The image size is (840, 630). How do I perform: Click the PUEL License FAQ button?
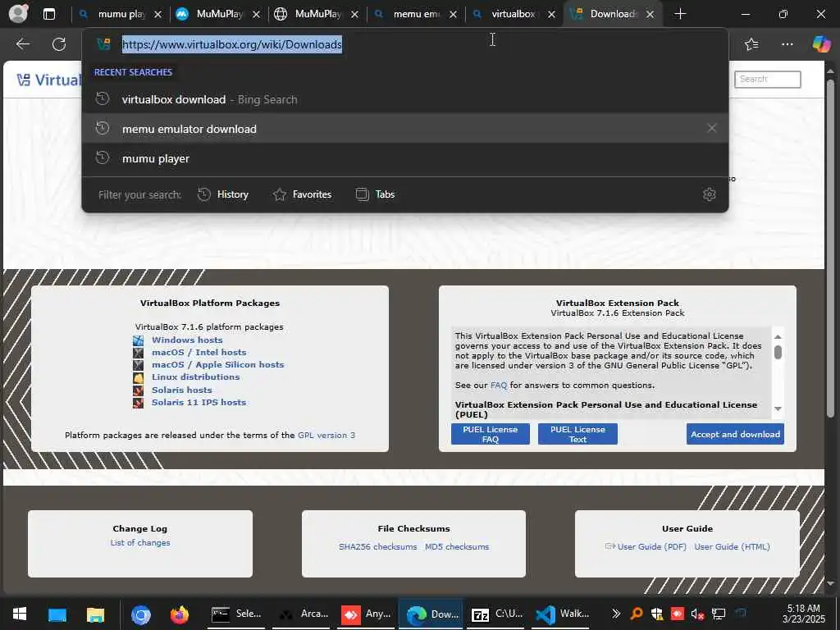point(491,434)
